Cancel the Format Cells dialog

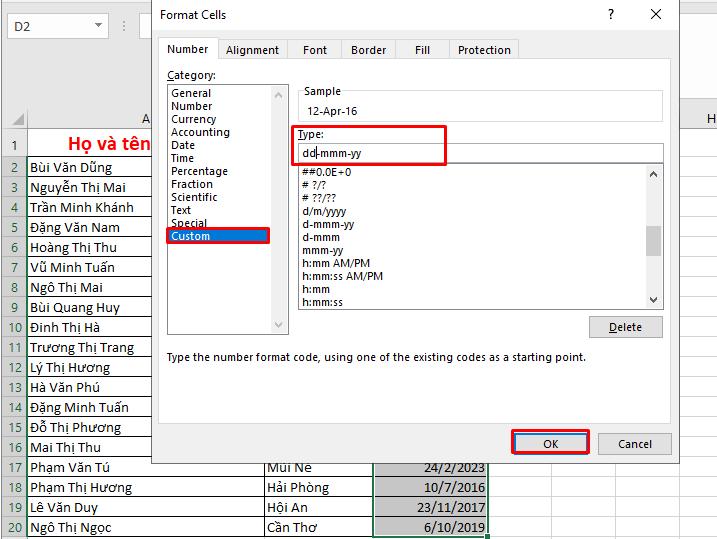point(635,444)
